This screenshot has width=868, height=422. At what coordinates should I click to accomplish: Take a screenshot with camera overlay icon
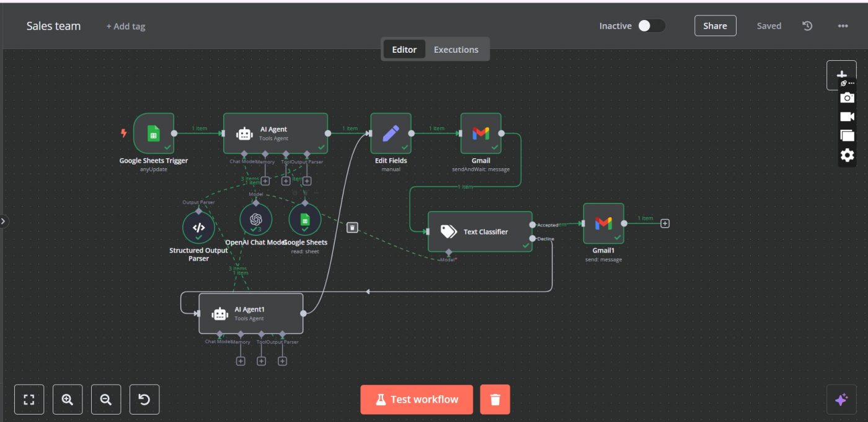click(x=847, y=97)
